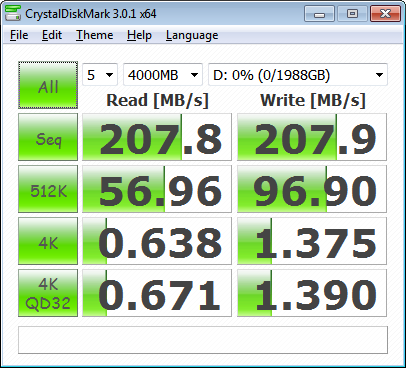Click the empty comment field at bottom

tap(203, 340)
